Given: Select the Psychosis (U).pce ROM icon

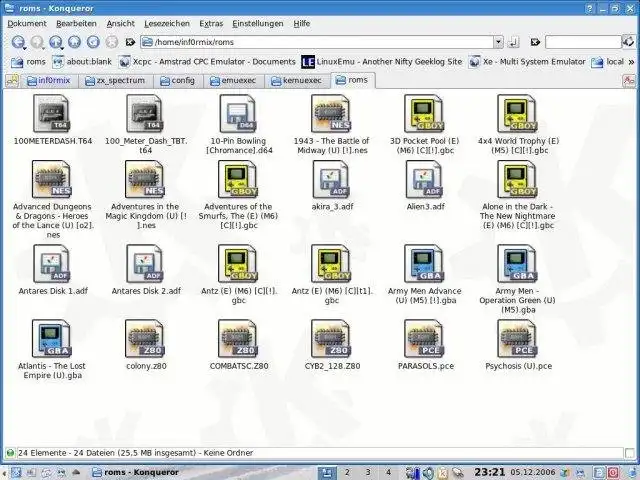Looking at the screenshot, I should click(517, 339).
